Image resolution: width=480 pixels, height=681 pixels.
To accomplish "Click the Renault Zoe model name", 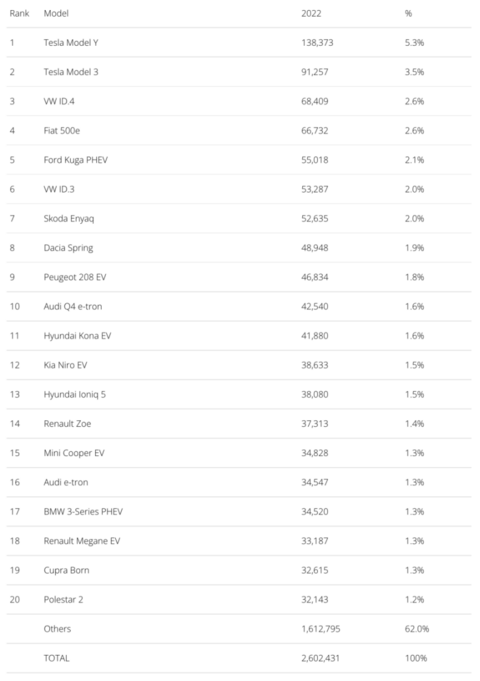I will [67, 424].
